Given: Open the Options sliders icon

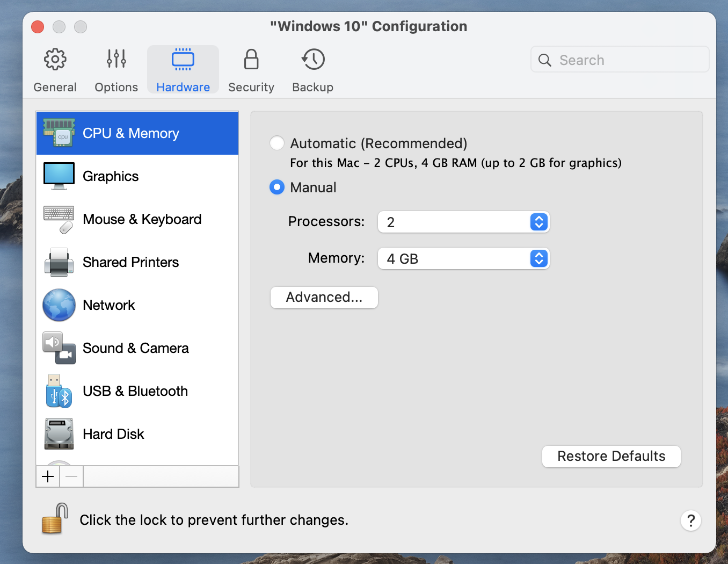Looking at the screenshot, I should tap(116, 59).
